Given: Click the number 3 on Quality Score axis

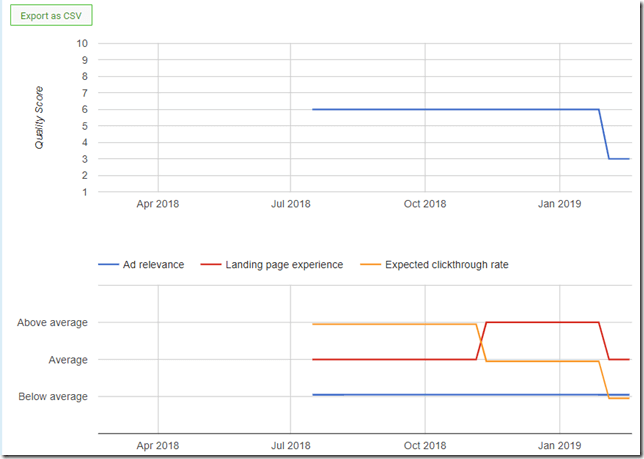Looking at the screenshot, I should (x=85, y=159).
